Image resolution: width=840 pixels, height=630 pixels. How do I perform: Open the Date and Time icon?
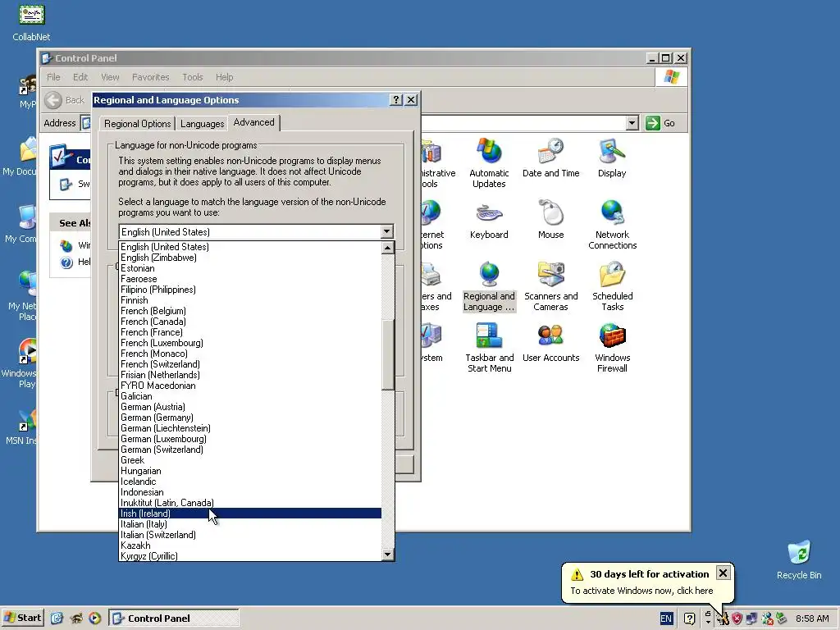coord(550,158)
